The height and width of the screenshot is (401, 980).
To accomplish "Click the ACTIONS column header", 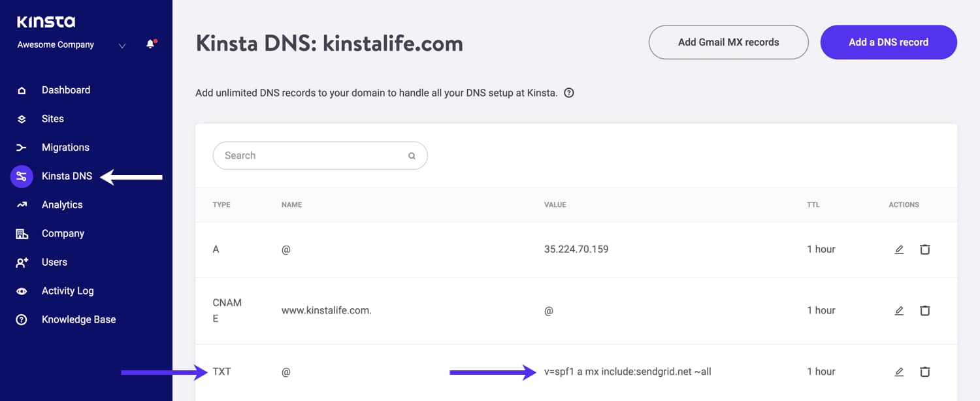I will pyautogui.click(x=904, y=205).
